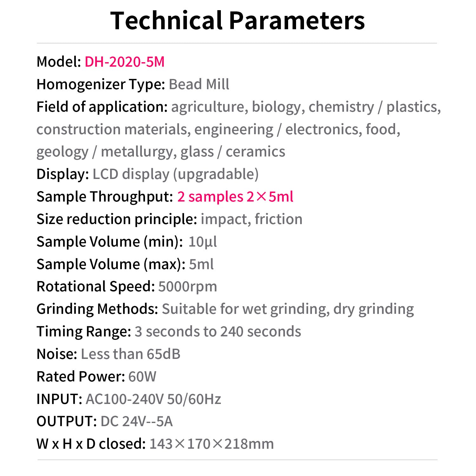
Task: Click the 3 seconds to 240 seconds text
Action: (218, 332)
